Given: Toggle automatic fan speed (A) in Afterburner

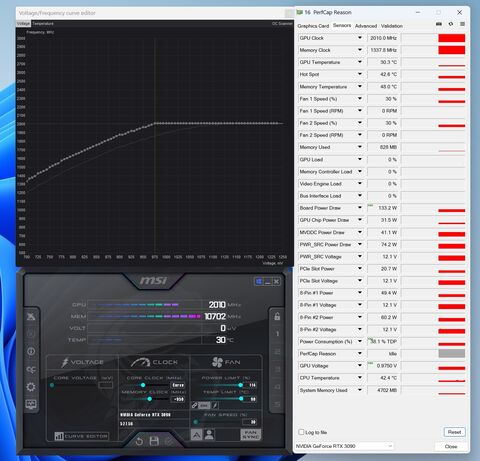Looking at the screenshot, I should [x=196, y=434].
